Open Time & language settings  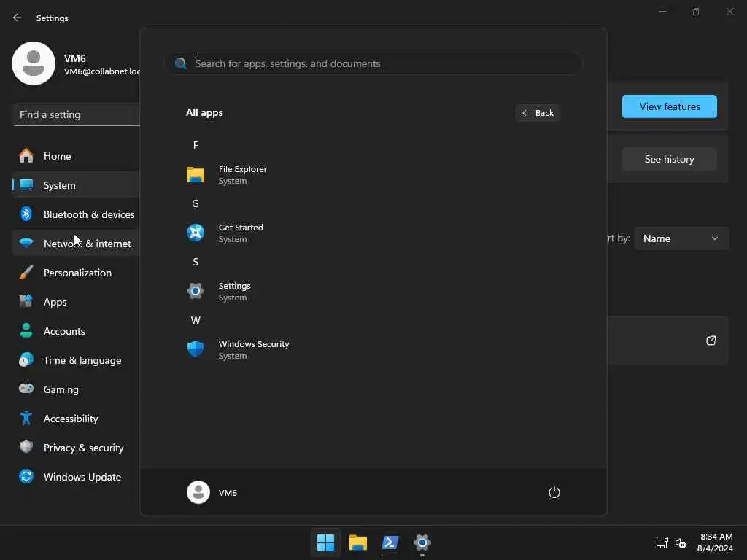[76, 360]
